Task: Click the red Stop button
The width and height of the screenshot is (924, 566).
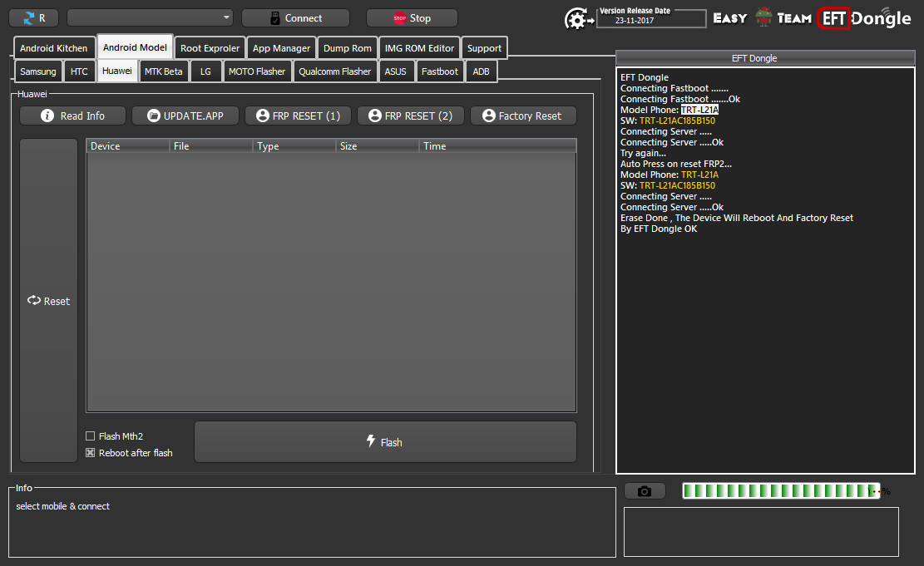Action: (x=412, y=18)
